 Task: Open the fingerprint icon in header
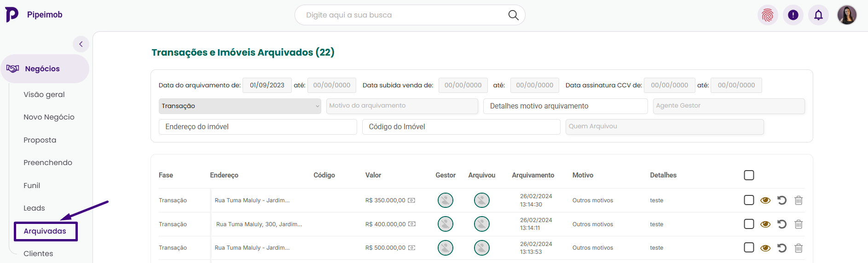click(768, 15)
